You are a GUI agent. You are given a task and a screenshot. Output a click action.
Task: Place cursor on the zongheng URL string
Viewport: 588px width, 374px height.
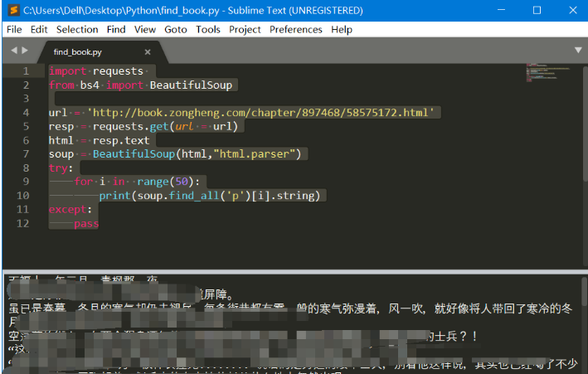265,113
